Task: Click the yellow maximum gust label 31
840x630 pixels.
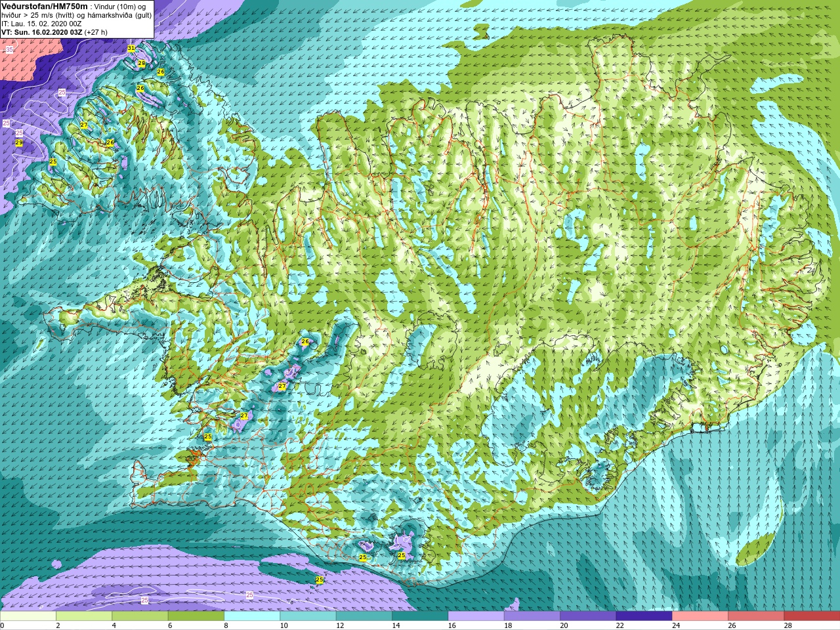Action: tap(131, 49)
